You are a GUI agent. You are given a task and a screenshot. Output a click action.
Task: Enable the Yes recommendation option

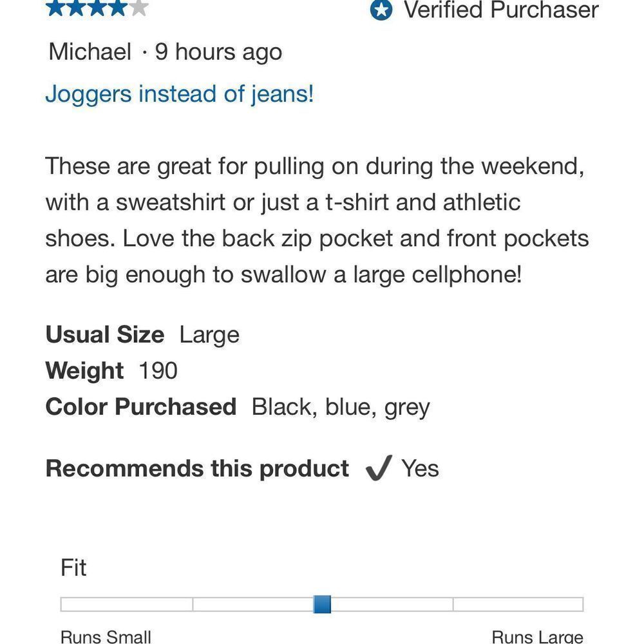point(419,469)
